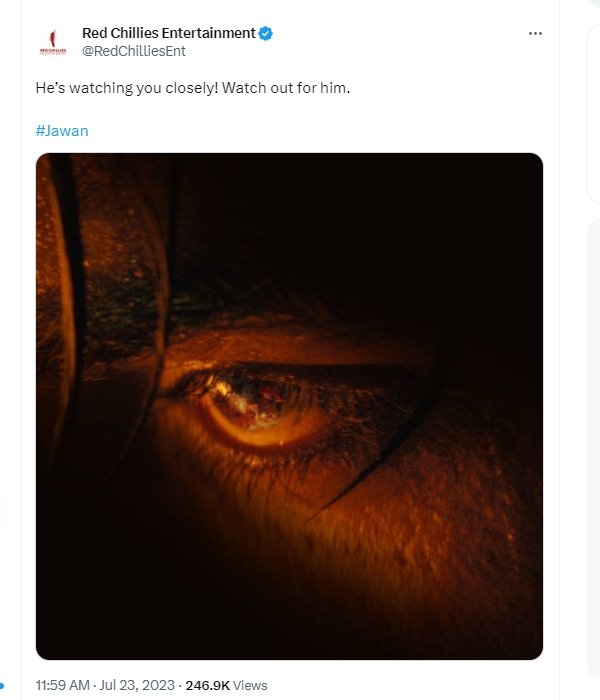Image resolution: width=600 pixels, height=700 pixels.
Task: Click the dark bottom area of the poster
Action: (x=289, y=620)
